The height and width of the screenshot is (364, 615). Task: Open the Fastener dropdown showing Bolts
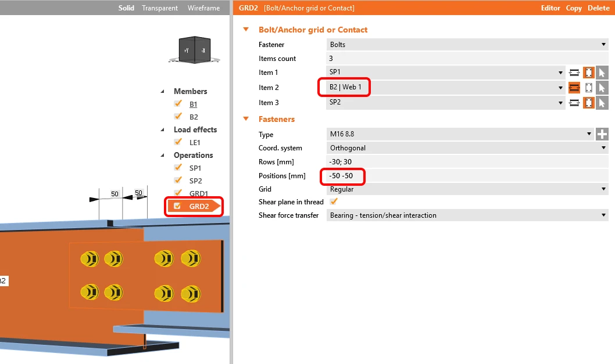pyautogui.click(x=467, y=45)
